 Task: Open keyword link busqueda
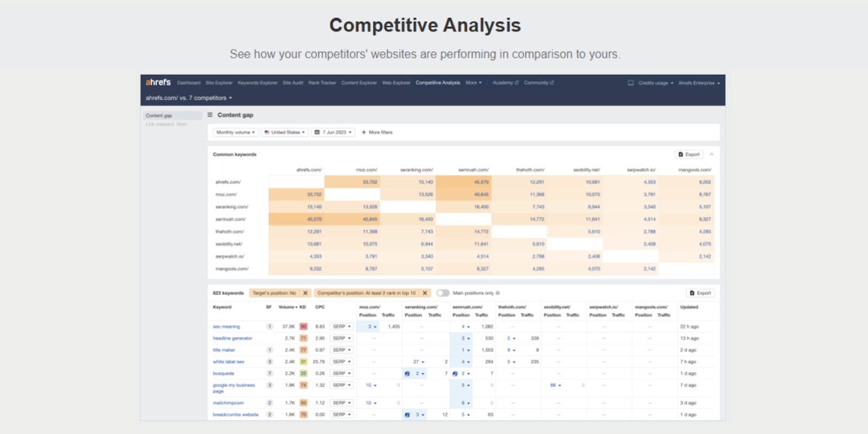coord(224,374)
